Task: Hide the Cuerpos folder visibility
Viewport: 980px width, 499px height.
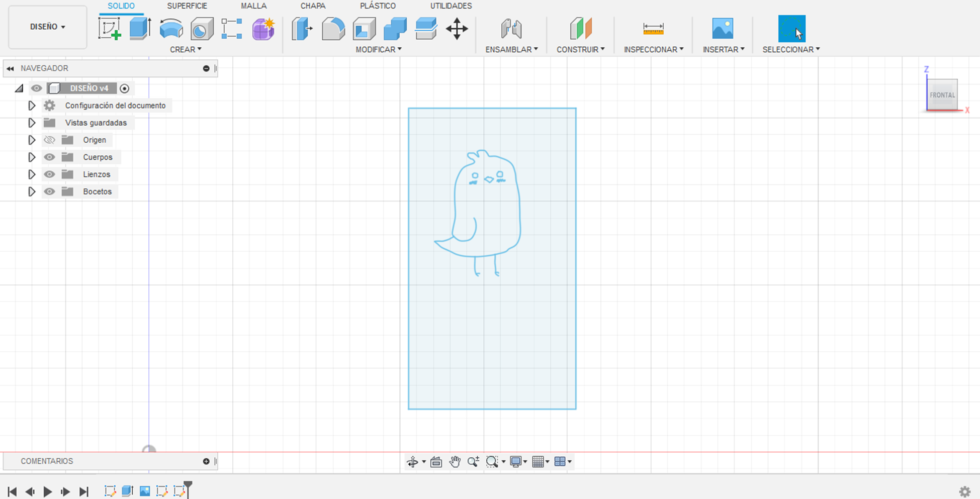Action: pos(49,157)
